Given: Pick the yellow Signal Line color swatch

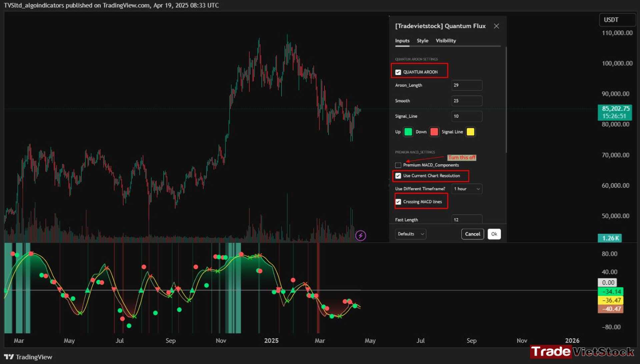Looking at the screenshot, I should tap(470, 132).
